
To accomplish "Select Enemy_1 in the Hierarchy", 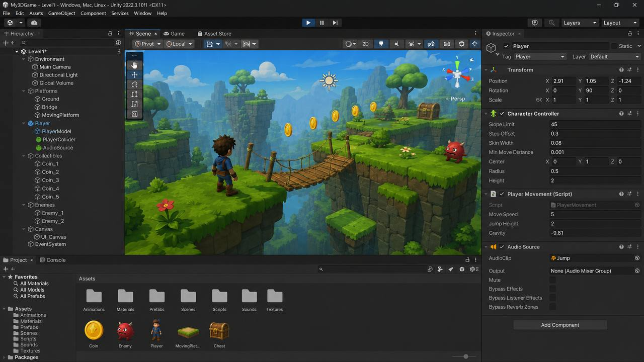I will tap(49, 213).
